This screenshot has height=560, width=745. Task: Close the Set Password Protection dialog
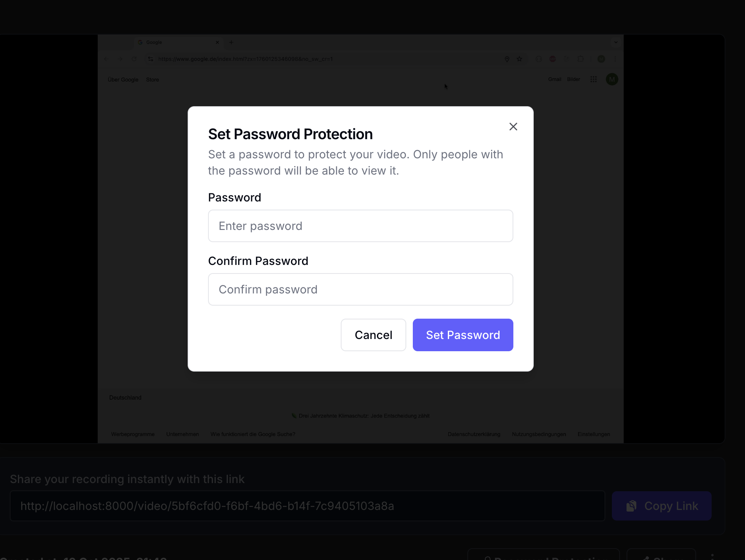(513, 127)
